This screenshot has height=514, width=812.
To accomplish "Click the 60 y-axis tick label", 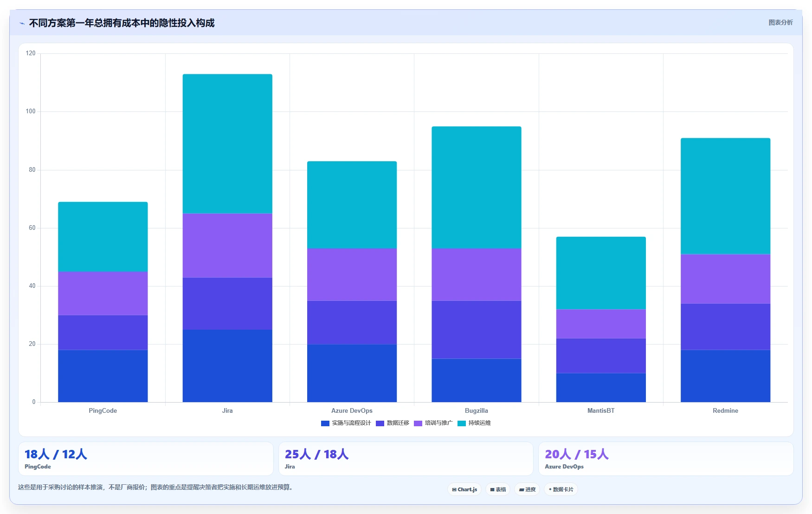I will pos(32,228).
